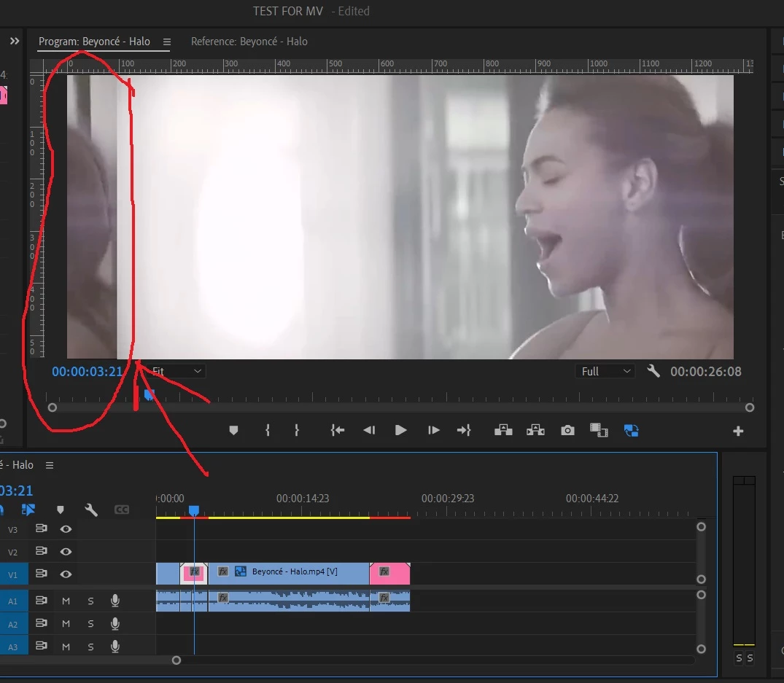
Task: Solo audio track A2
Action: coord(90,623)
